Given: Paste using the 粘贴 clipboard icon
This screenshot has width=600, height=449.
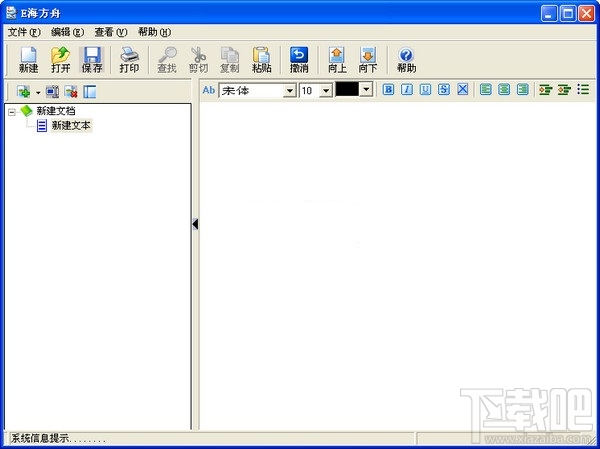Looking at the screenshot, I should [262, 60].
